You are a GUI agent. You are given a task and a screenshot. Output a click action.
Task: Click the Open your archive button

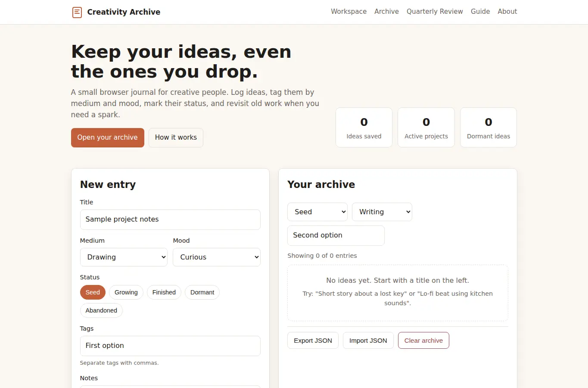point(107,138)
